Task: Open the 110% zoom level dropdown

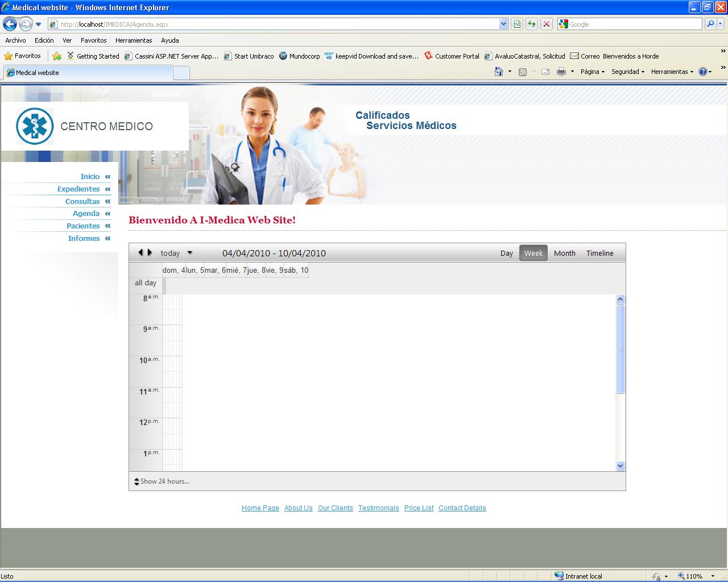Action: pyautogui.click(x=713, y=576)
